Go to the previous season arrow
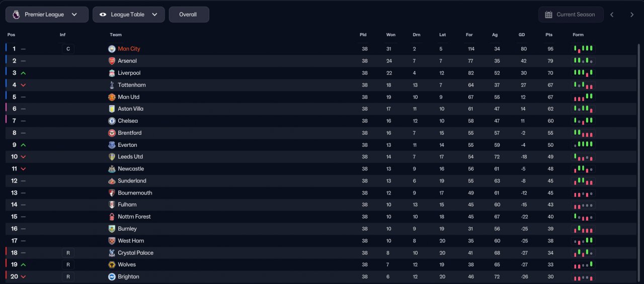This screenshot has width=644, height=284. pos(612,15)
